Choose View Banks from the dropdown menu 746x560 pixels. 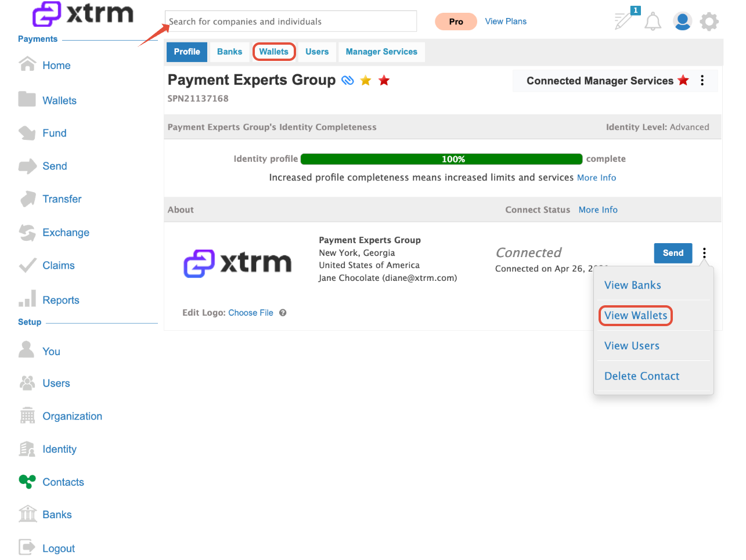[633, 285]
